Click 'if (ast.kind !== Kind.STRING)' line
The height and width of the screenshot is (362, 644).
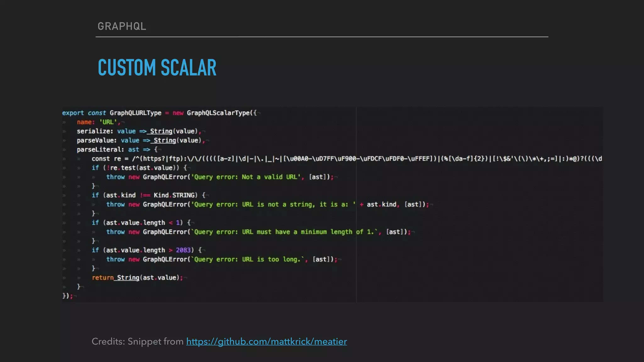(x=148, y=195)
